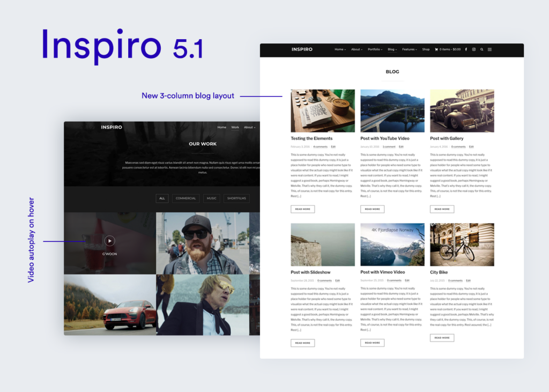Click Read More under Post with Vimeo Video
Screen dimensions: 549x392
coord(372,343)
